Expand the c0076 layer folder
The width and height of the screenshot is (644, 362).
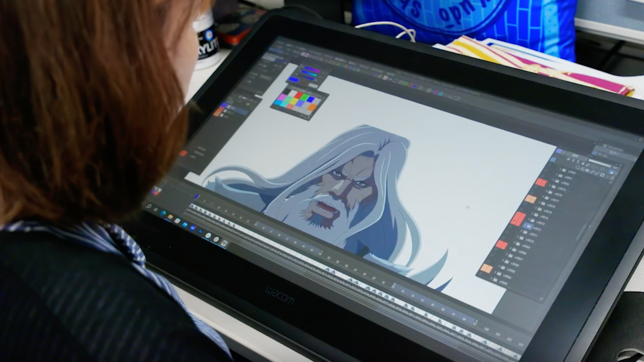point(539,202)
